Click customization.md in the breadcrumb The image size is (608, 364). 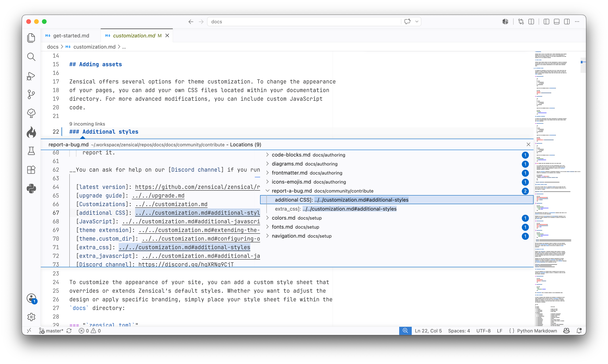[x=94, y=47]
